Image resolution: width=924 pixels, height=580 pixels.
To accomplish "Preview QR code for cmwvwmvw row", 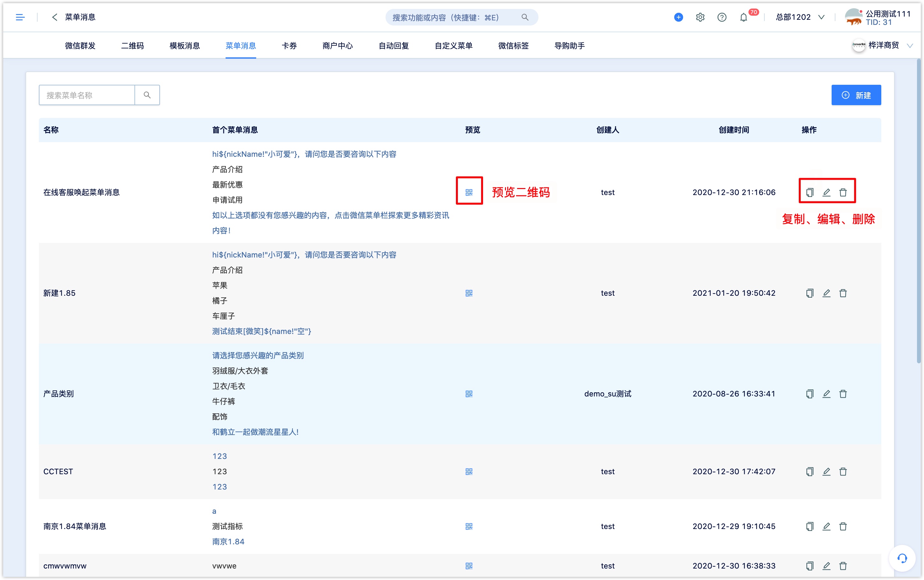I will click(468, 566).
